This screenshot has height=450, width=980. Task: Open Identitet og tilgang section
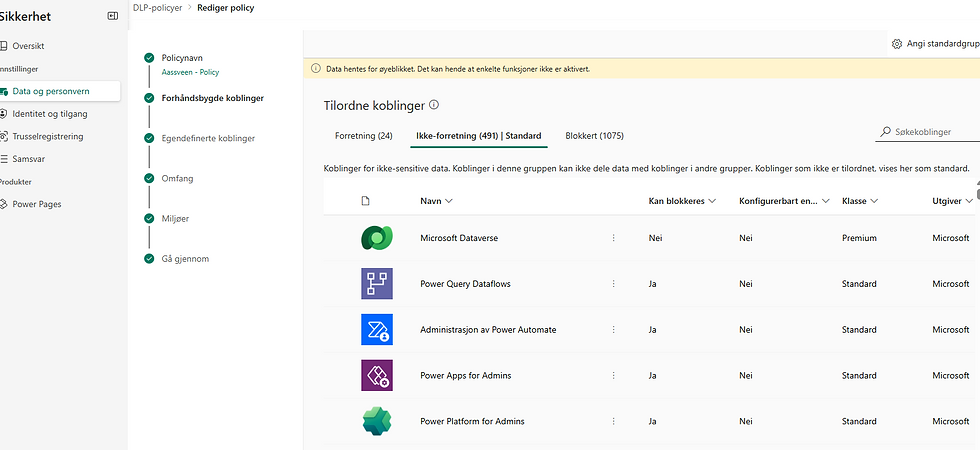point(49,114)
